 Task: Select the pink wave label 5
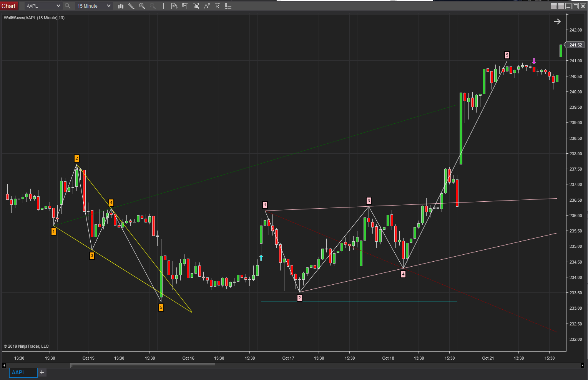click(507, 55)
